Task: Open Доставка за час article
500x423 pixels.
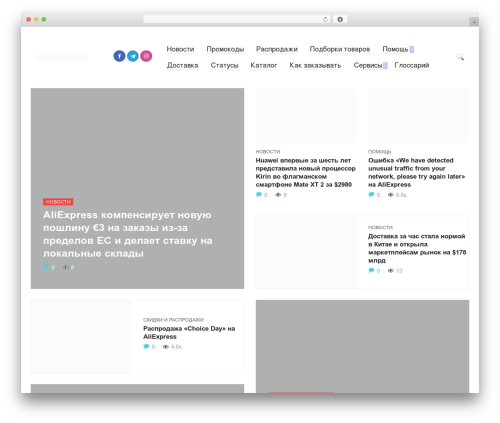Action: (x=417, y=248)
